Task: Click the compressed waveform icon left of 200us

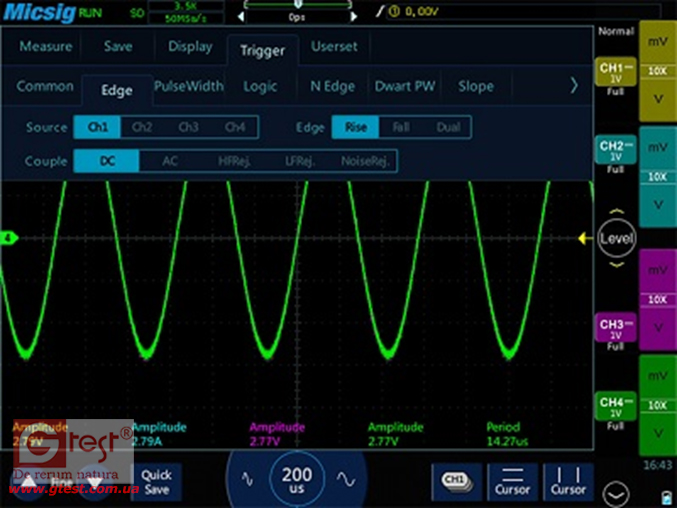Action: click(x=248, y=478)
